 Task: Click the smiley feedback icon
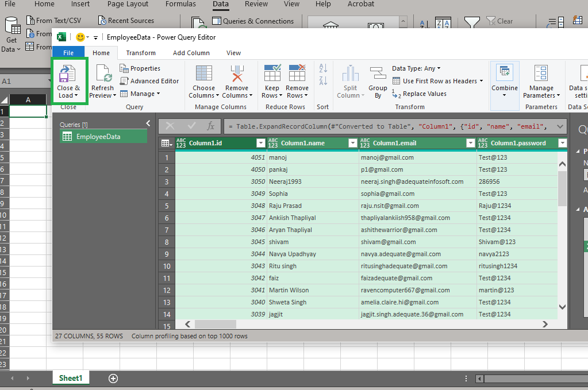coord(80,37)
